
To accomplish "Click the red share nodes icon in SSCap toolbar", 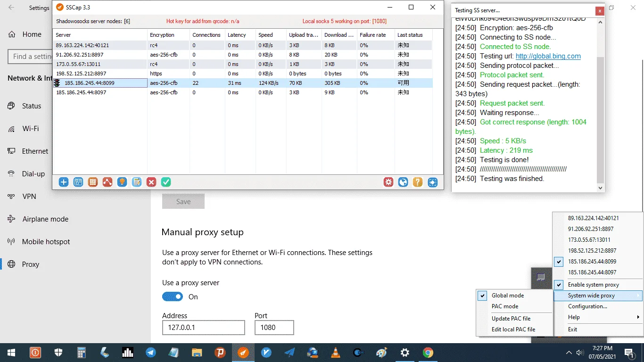I will pyautogui.click(x=107, y=182).
